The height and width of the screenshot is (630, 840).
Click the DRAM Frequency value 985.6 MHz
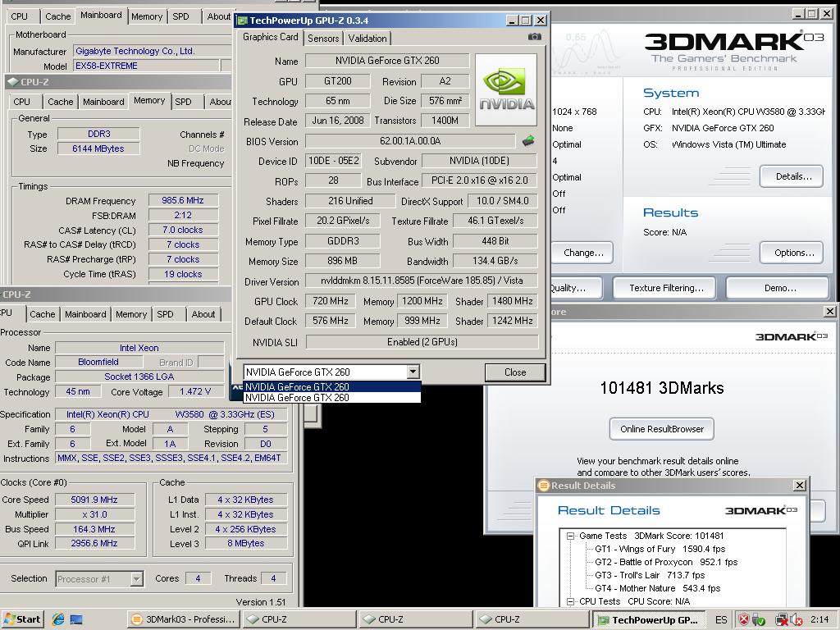(x=183, y=200)
